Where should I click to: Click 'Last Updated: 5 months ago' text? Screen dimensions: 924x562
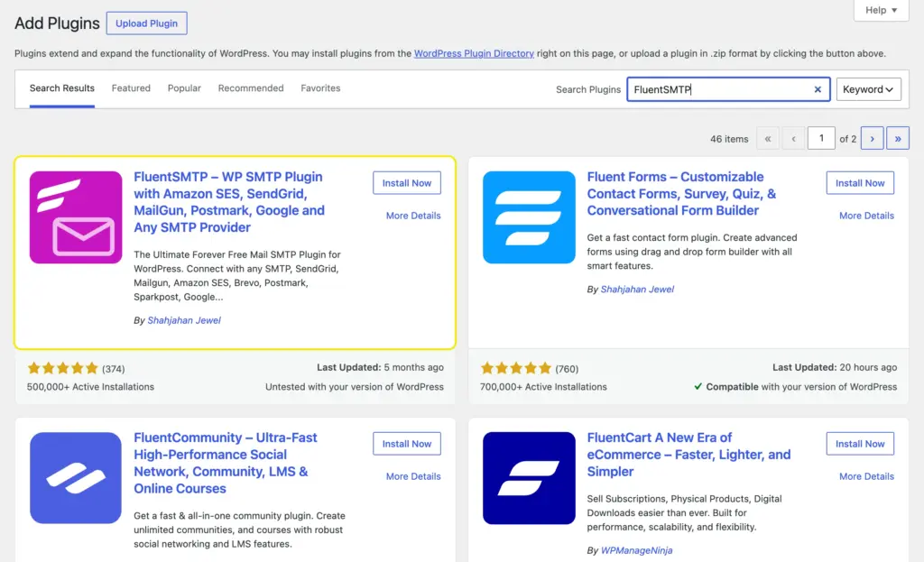[380, 367]
